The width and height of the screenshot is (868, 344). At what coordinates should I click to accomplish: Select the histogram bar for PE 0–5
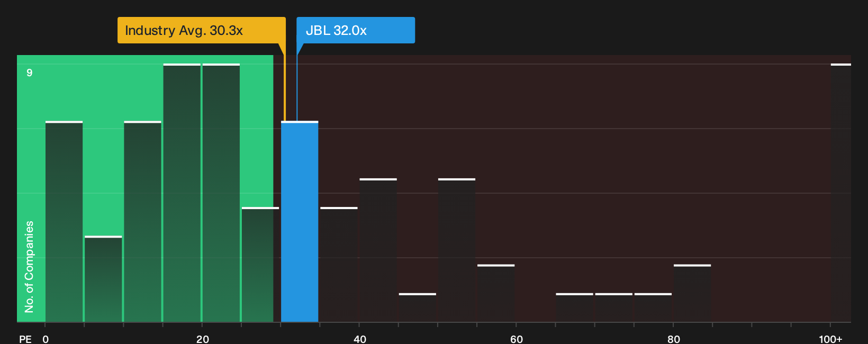coord(64,222)
